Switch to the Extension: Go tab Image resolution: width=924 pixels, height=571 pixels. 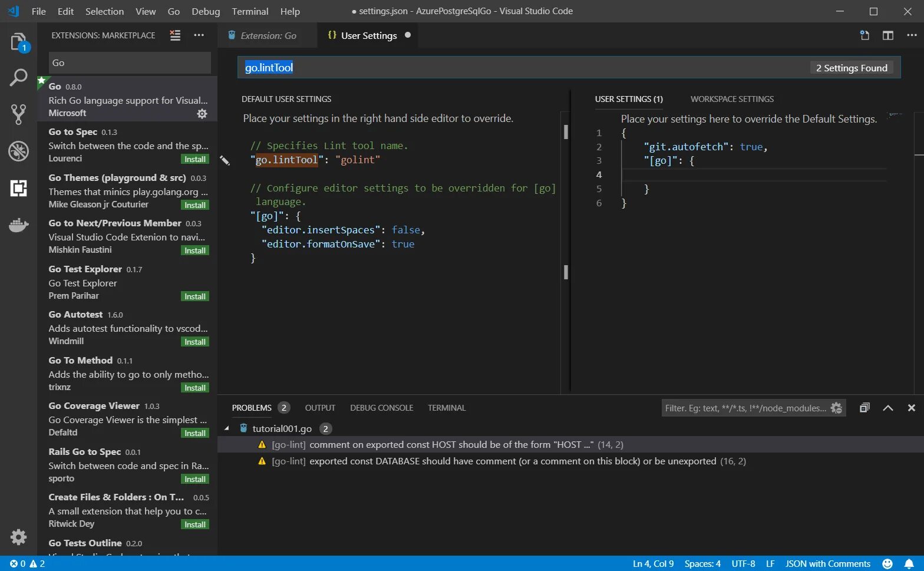pyautogui.click(x=268, y=35)
